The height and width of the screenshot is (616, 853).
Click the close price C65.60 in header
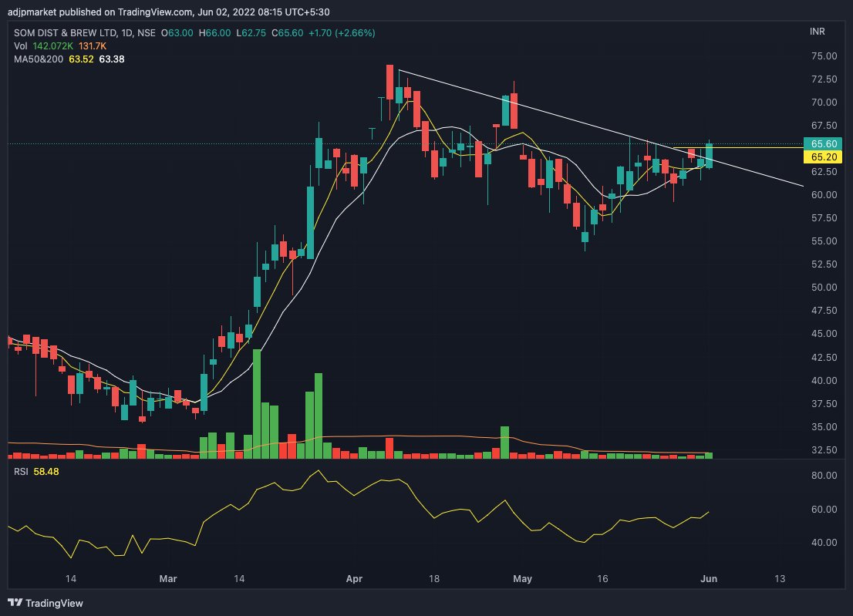coord(287,33)
